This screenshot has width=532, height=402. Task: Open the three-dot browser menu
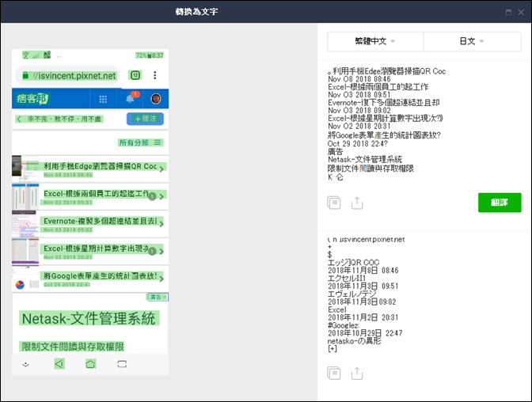(x=154, y=75)
